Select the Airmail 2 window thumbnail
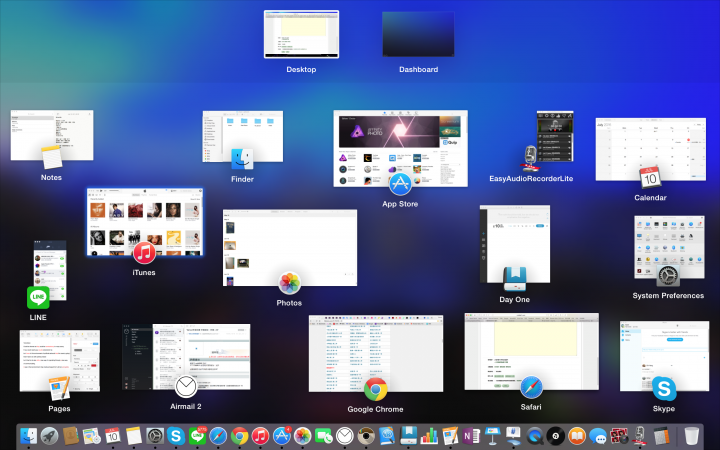720x450 pixels. [x=186, y=357]
